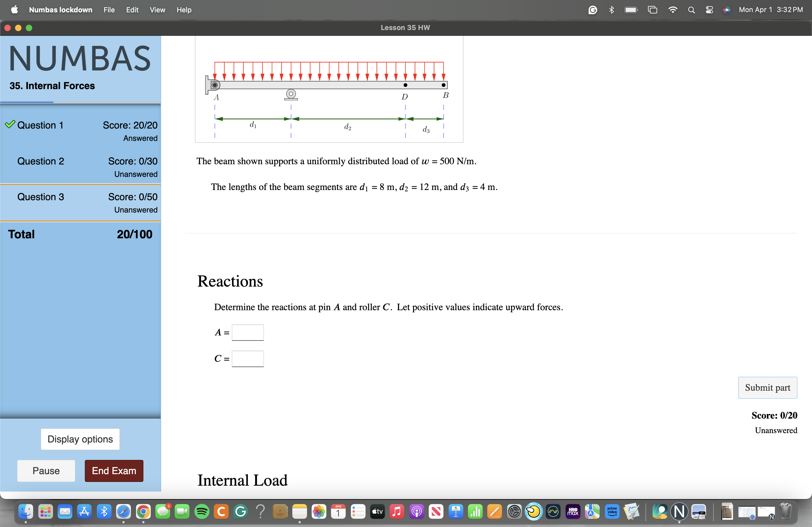Open Spotlight search magnifier icon
Screen dimensions: 812x527
tap(691, 10)
